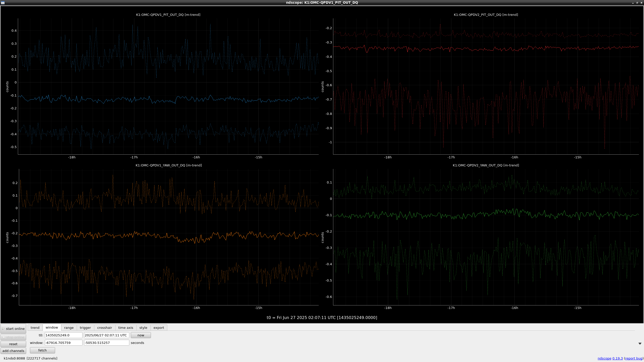The width and height of the screenshot is (644, 362).
Task: Select the window tab
Action: click(52, 327)
